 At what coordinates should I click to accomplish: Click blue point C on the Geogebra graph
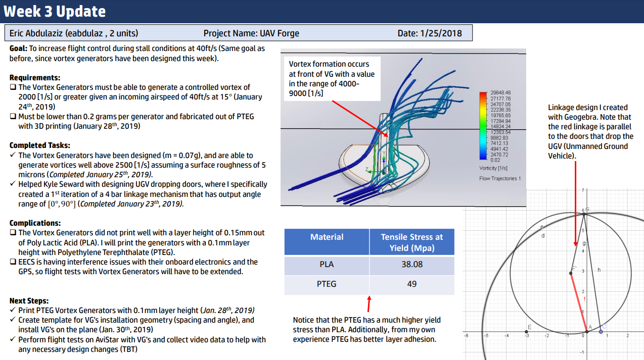(x=601, y=332)
